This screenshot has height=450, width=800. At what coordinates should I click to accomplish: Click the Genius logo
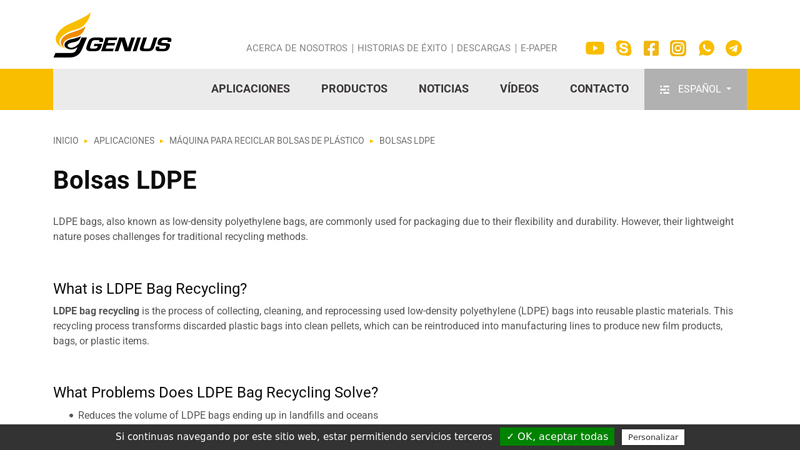tap(112, 35)
